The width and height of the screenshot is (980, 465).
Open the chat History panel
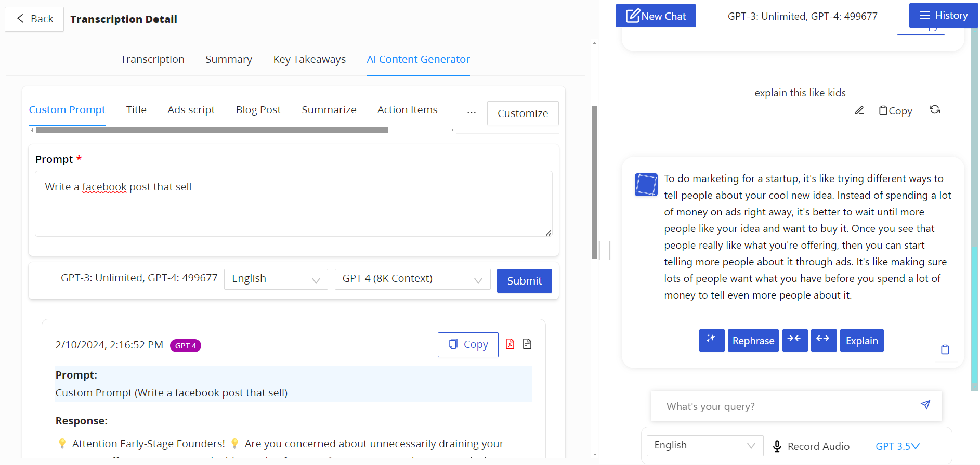click(943, 15)
